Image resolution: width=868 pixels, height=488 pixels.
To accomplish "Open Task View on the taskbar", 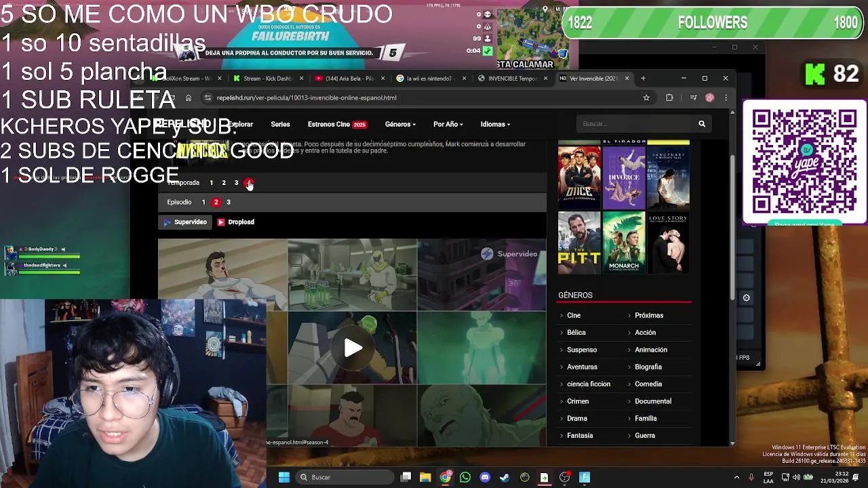I will 406,477.
